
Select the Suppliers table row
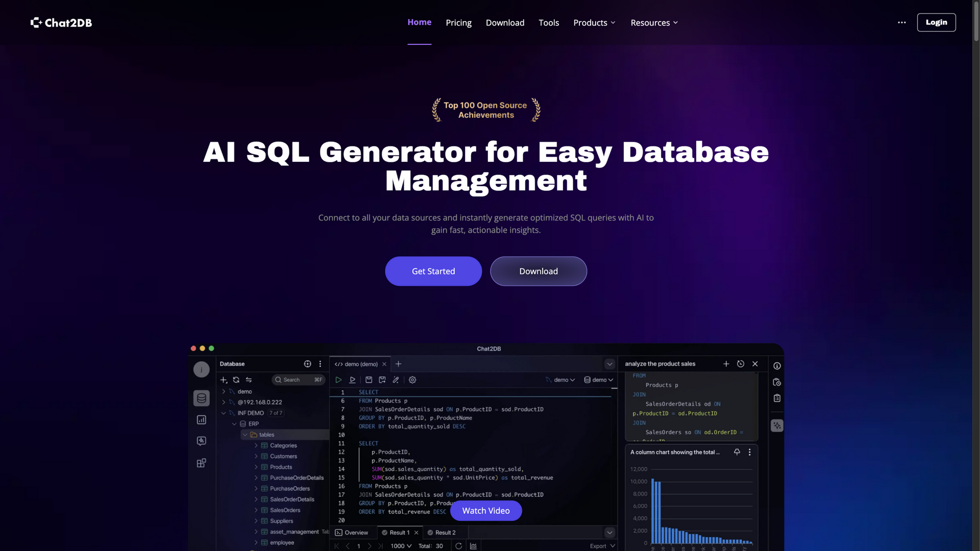[x=281, y=521]
